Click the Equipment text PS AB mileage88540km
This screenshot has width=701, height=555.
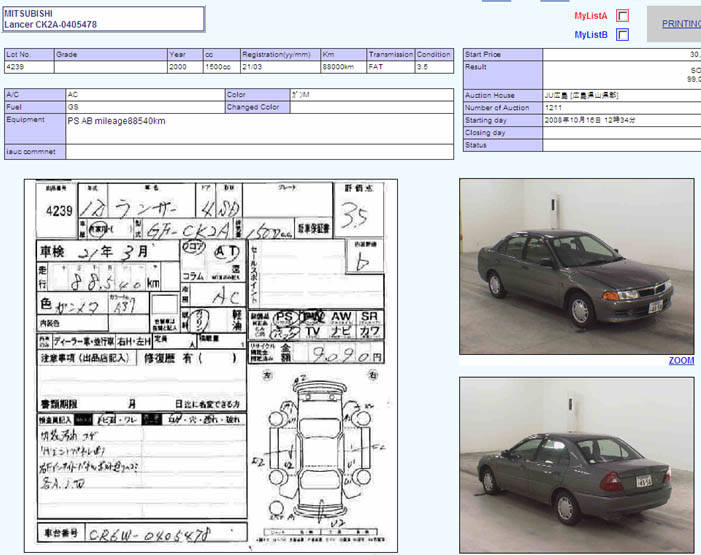coord(116,121)
